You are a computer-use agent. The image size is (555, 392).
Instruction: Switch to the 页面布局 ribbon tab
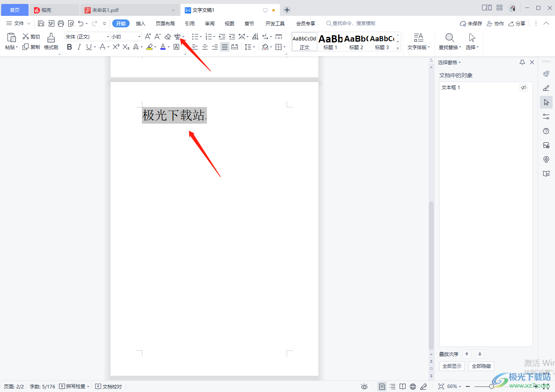[x=165, y=23]
